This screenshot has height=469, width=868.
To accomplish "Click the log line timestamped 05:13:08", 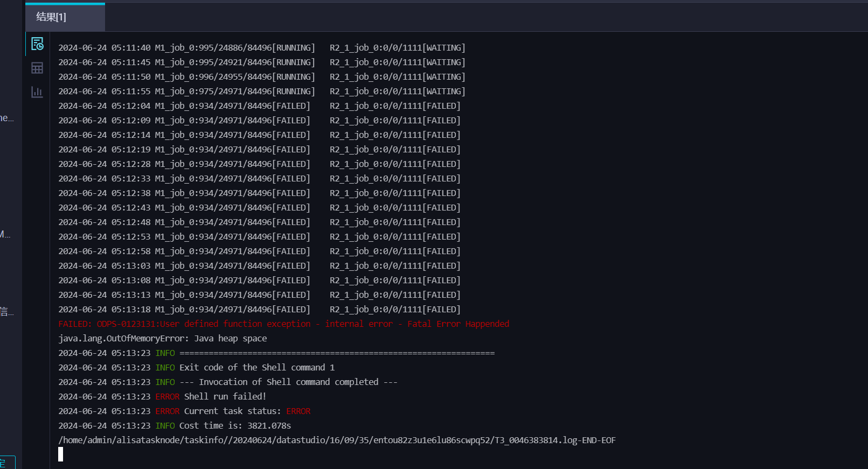I will pyautogui.click(x=259, y=281).
